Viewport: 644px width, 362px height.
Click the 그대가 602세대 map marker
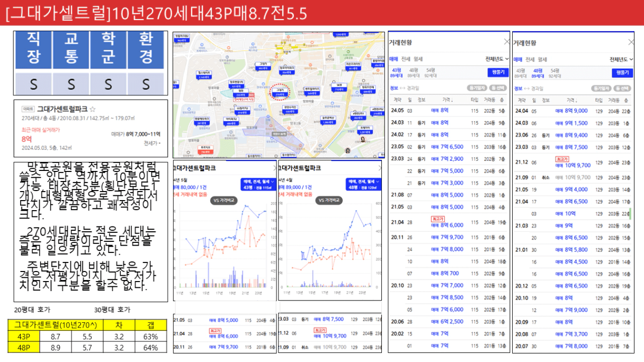[263, 66]
